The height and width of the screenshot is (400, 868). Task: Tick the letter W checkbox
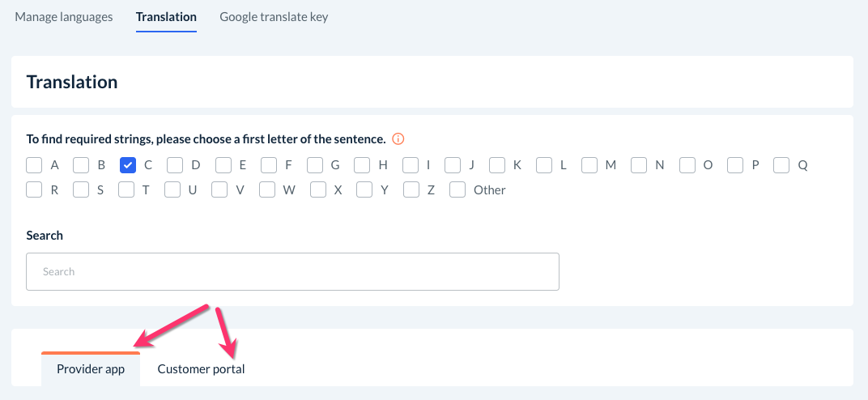(267, 190)
